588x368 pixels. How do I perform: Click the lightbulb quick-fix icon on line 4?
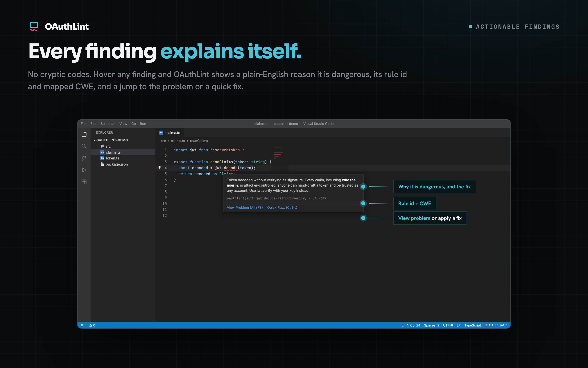(x=160, y=168)
